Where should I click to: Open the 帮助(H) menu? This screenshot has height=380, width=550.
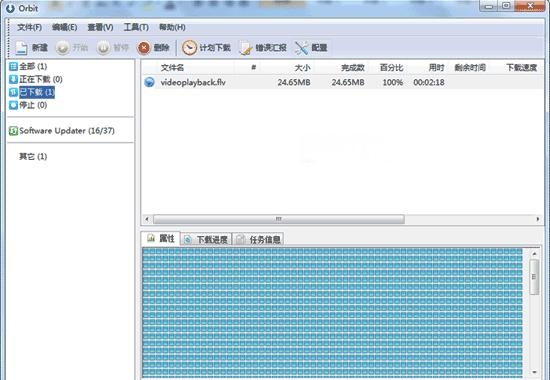(172, 27)
